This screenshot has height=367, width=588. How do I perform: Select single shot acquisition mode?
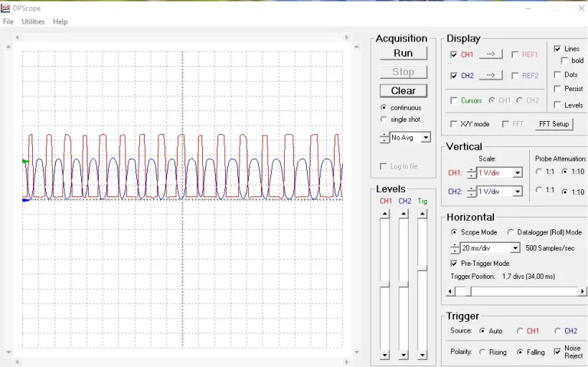[384, 120]
